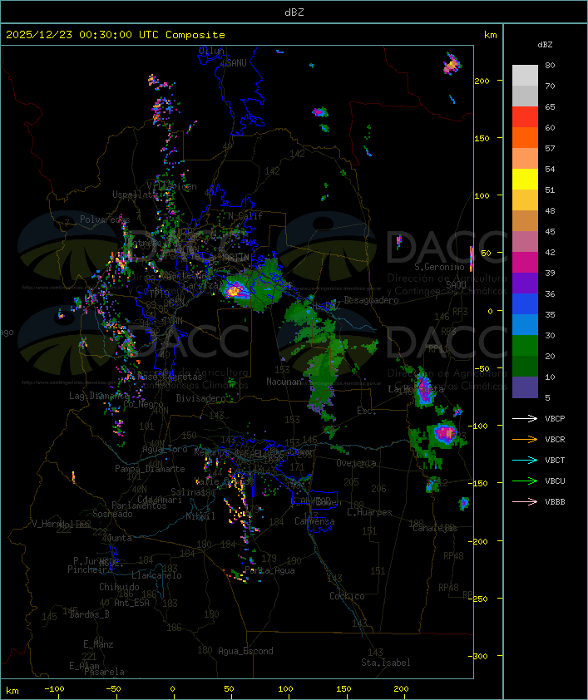Click the S.Geronimo place label
The image size is (588, 700).
pyautogui.click(x=439, y=267)
